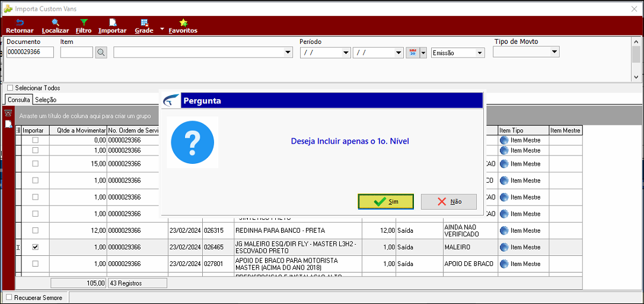This screenshot has width=644, height=304.
Task: Select the Filtro funnel icon
Action: pos(84,23)
